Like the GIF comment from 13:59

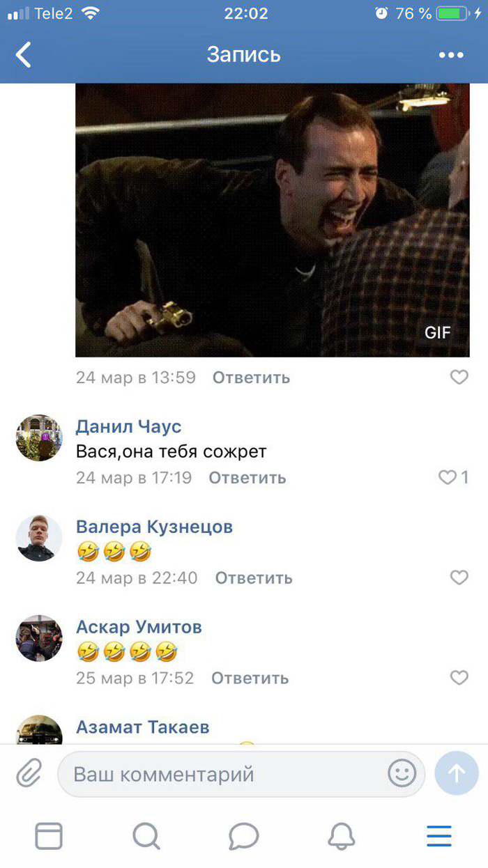[x=459, y=377]
